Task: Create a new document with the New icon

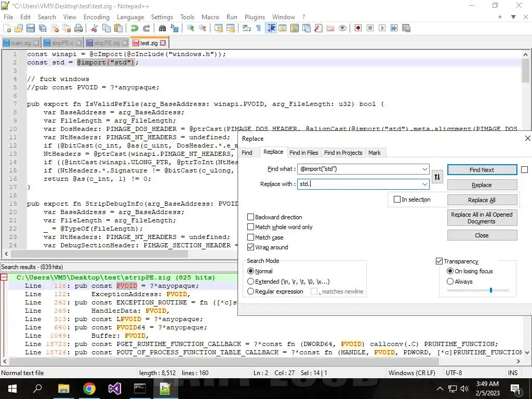Action: tap(7, 28)
